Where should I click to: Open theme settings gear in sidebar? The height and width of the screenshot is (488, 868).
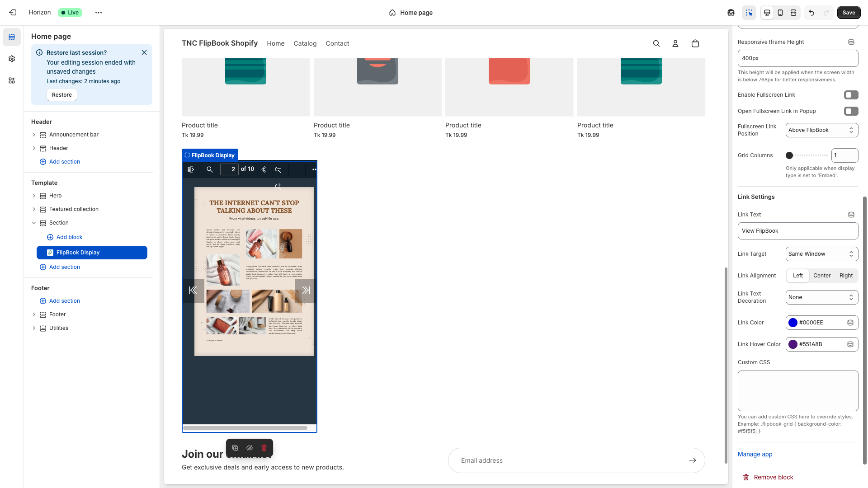coord(12,59)
